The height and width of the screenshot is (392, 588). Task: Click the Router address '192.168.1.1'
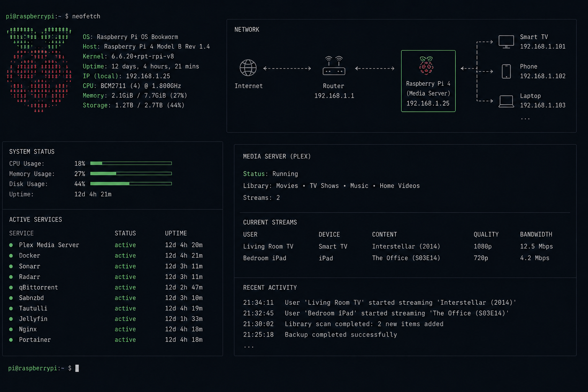[334, 96]
